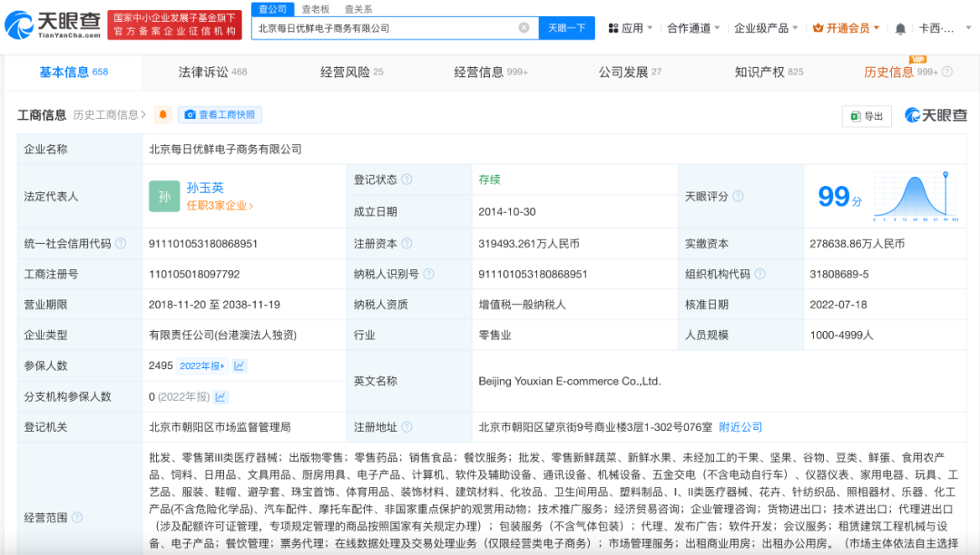The image size is (980, 555).
Task: Click the 天眼评分 distribution chart
Action: click(x=916, y=197)
